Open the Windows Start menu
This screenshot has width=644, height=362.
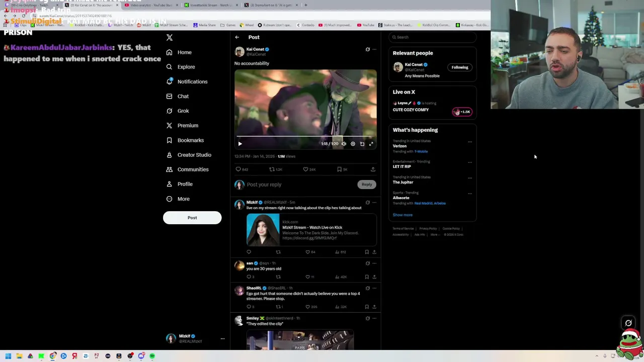pyautogui.click(x=8, y=356)
